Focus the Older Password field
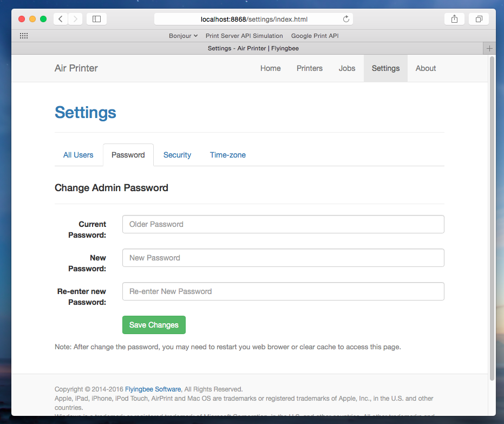This screenshot has width=504, height=424. [x=283, y=224]
